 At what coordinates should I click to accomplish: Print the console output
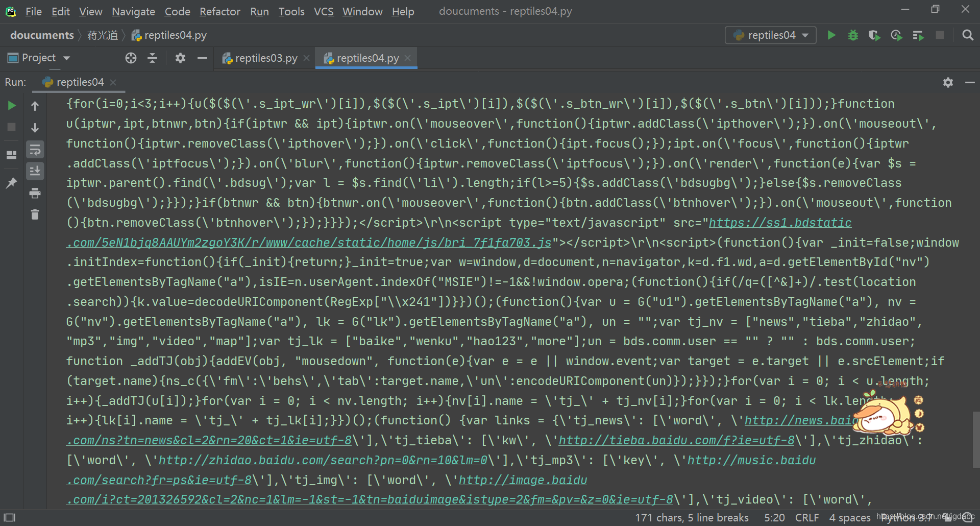(35, 193)
